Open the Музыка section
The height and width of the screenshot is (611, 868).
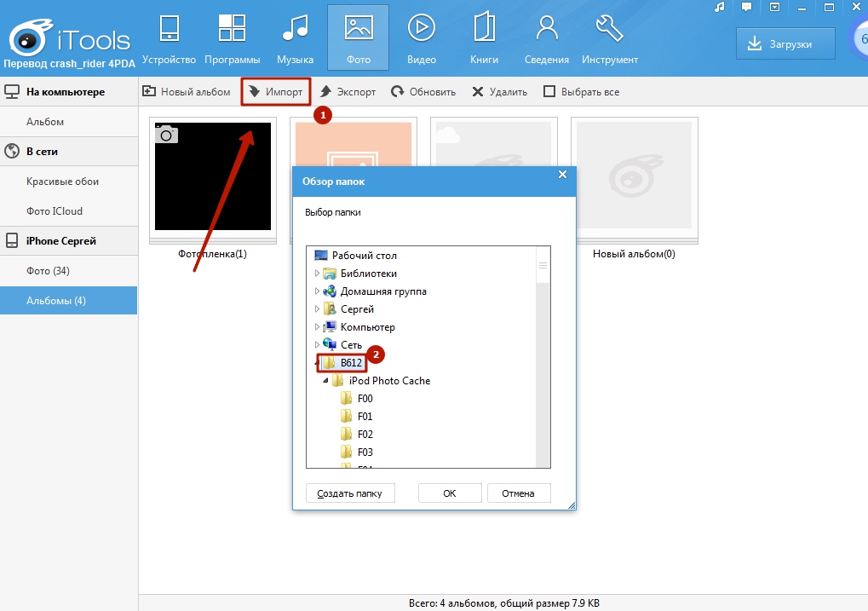pos(295,39)
